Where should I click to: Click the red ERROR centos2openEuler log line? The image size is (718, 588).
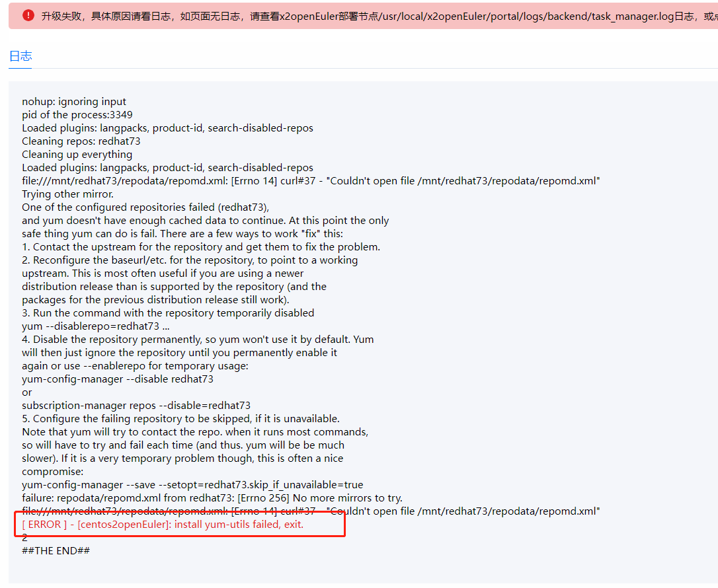pyautogui.click(x=163, y=525)
